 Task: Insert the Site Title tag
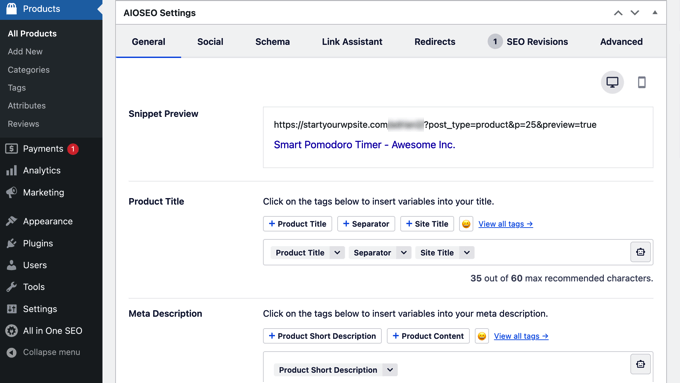coord(427,224)
